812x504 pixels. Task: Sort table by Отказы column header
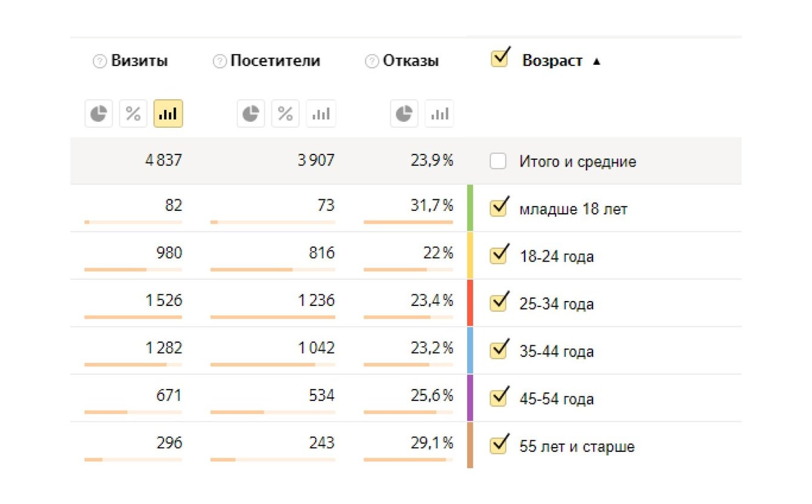pyautogui.click(x=411, y=61)
